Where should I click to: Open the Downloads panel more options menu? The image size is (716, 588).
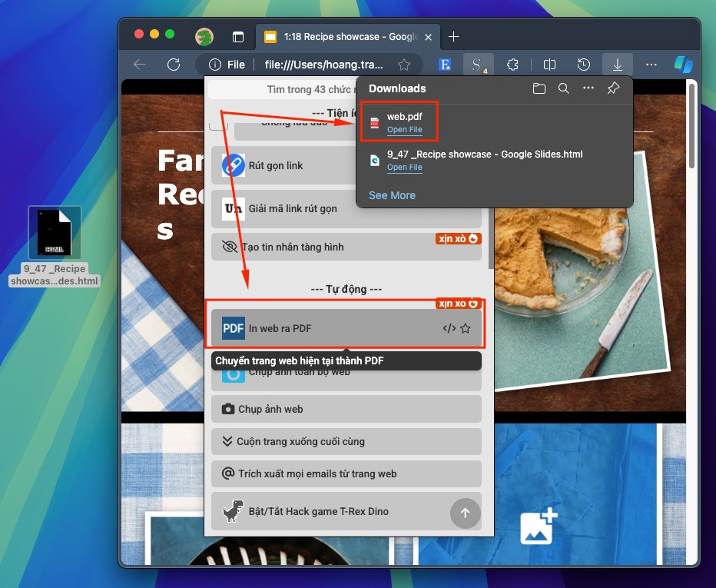[x=588, y=88]
